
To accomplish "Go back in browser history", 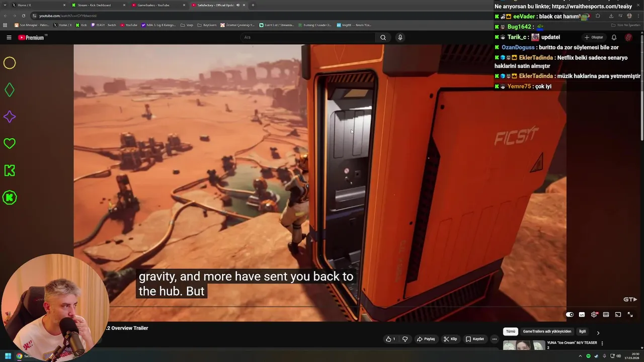I will [5, 16].
